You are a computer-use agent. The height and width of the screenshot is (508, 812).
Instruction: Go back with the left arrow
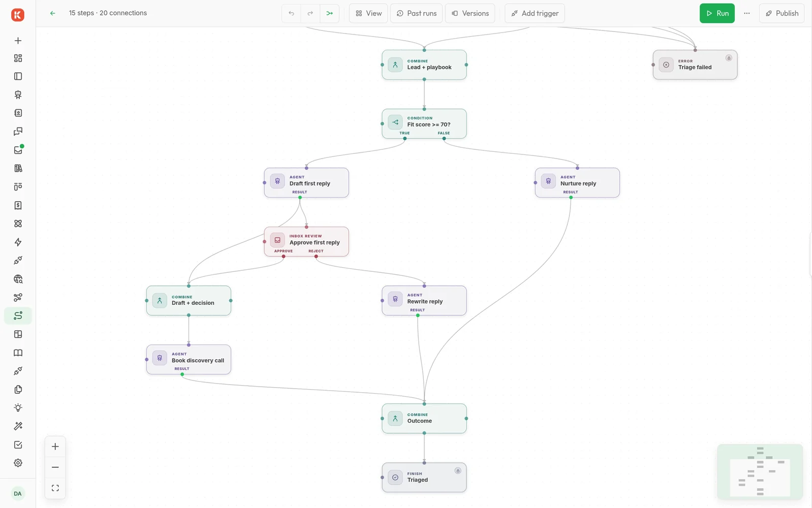tap(52, 13)
